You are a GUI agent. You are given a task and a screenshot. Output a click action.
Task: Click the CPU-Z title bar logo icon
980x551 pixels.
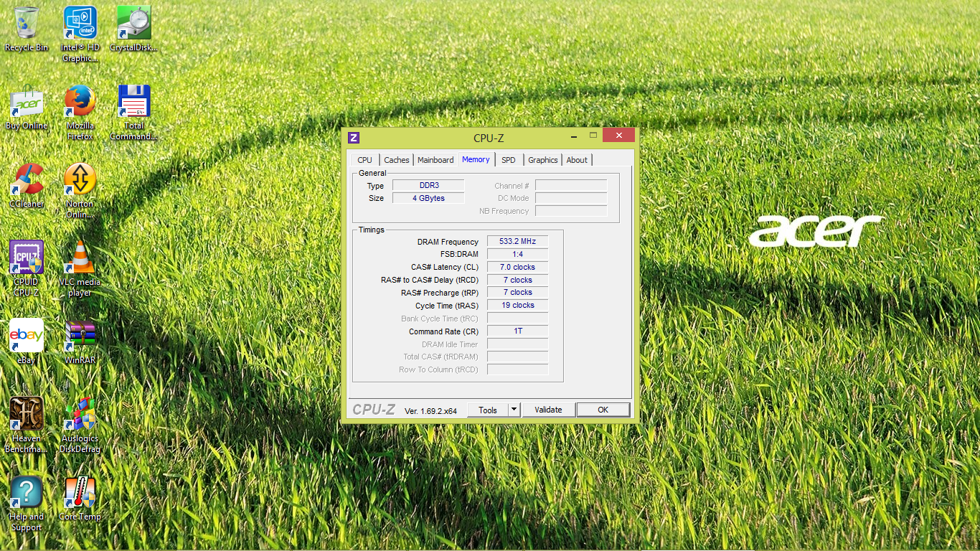pos(354,138)
